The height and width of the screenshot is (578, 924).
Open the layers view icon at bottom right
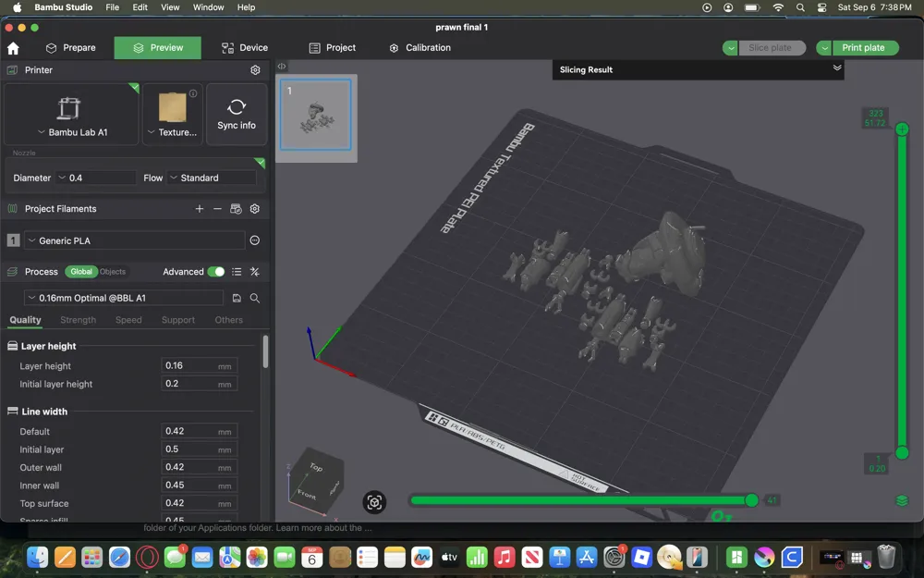click(x=902, y=500)
